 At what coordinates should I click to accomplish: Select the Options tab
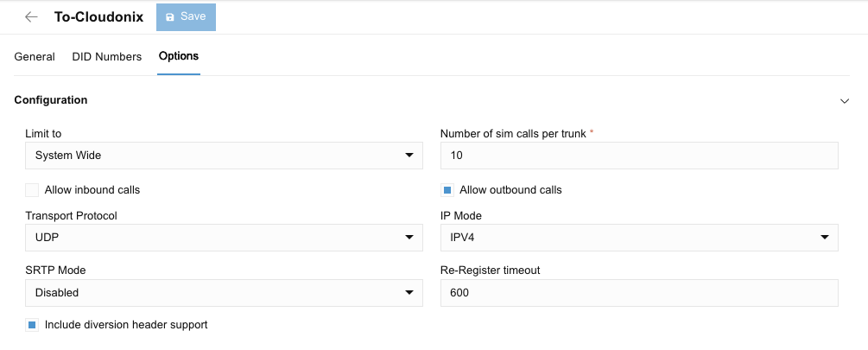[x=179, y=56]
